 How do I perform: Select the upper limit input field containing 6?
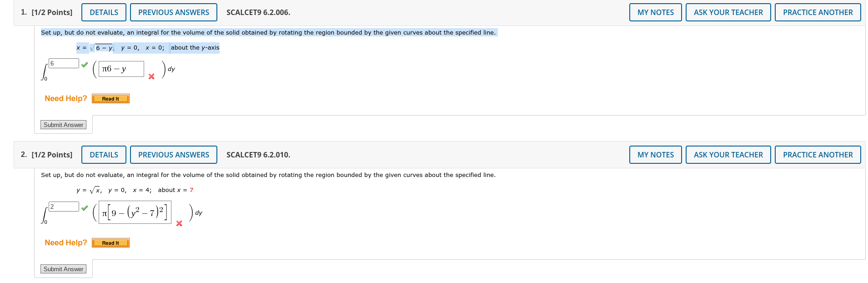point(64,63)
